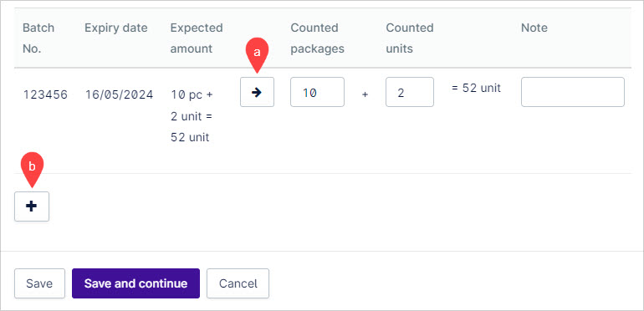Select batch number 123456 cell
The image size is (644, 311).
[45, 94]
